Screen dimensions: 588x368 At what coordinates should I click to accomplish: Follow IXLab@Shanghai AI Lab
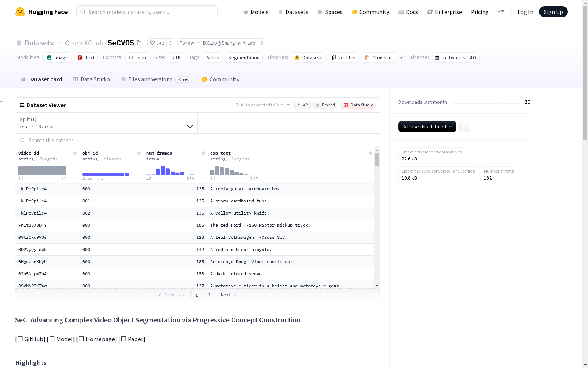pyautogui.click(x=218, y=43)
